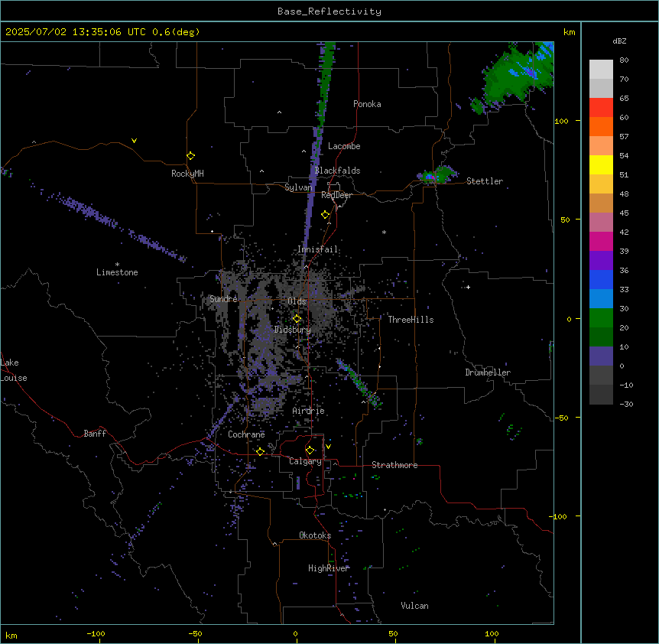Pick the mauve pink 42-45 dBZ swatch
659x644 pixels.
tap(601, 223)
